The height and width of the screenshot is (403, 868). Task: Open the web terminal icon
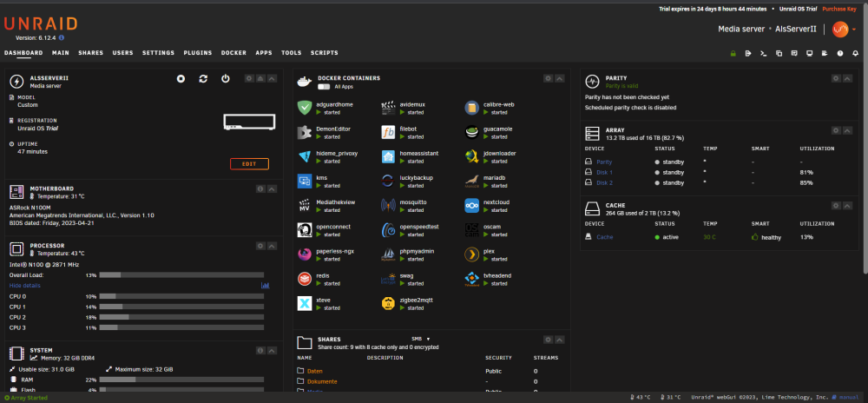(763, 54)
